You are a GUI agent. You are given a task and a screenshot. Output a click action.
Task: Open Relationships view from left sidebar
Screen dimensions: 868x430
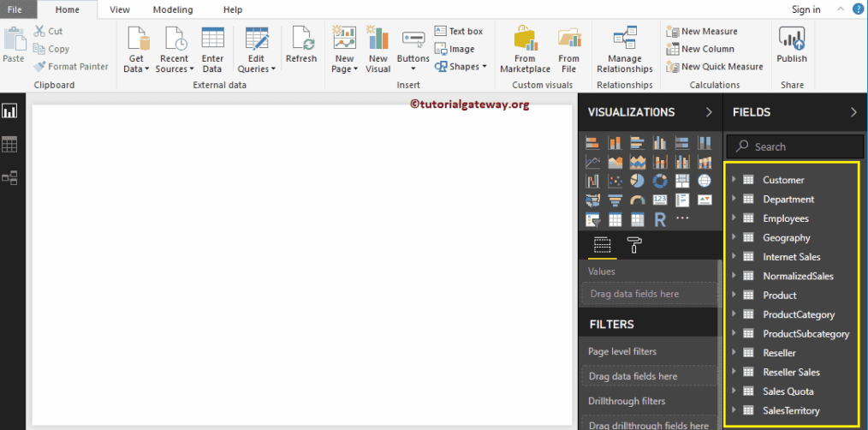[9, 178]
